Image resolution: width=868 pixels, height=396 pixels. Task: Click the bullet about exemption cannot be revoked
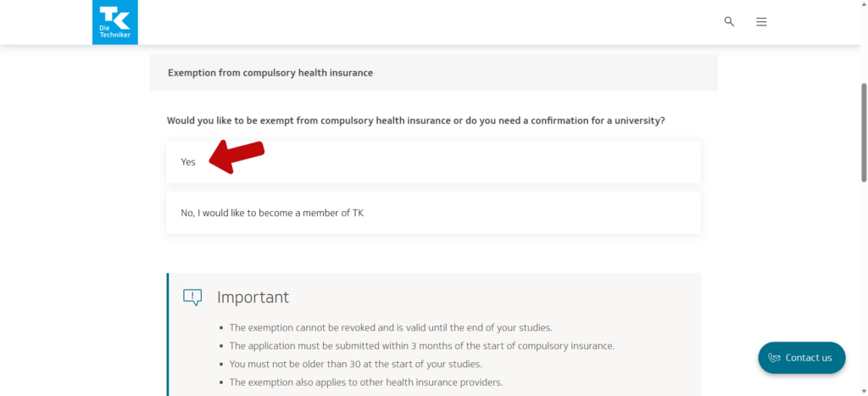(x=390, y=327)
